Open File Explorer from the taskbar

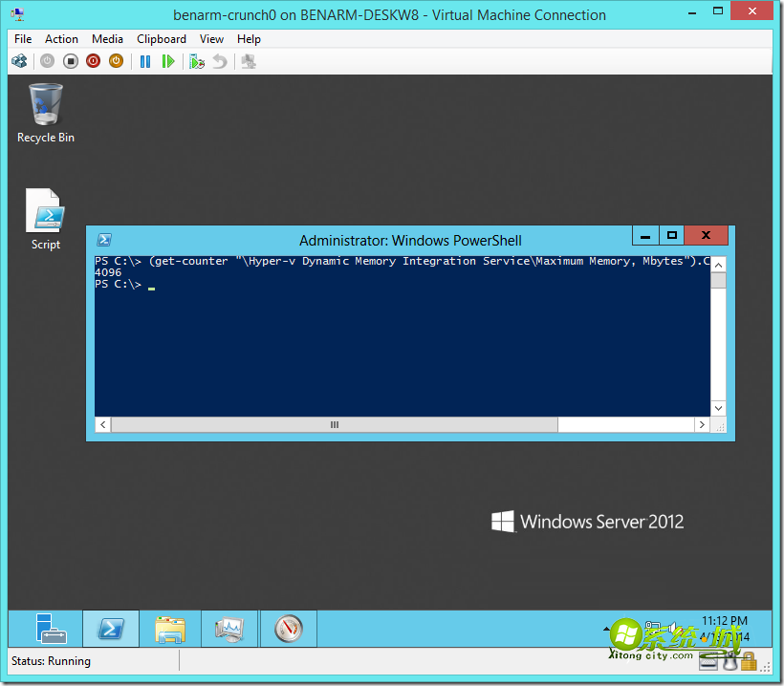pyautogui.click(x=170, y=629)
